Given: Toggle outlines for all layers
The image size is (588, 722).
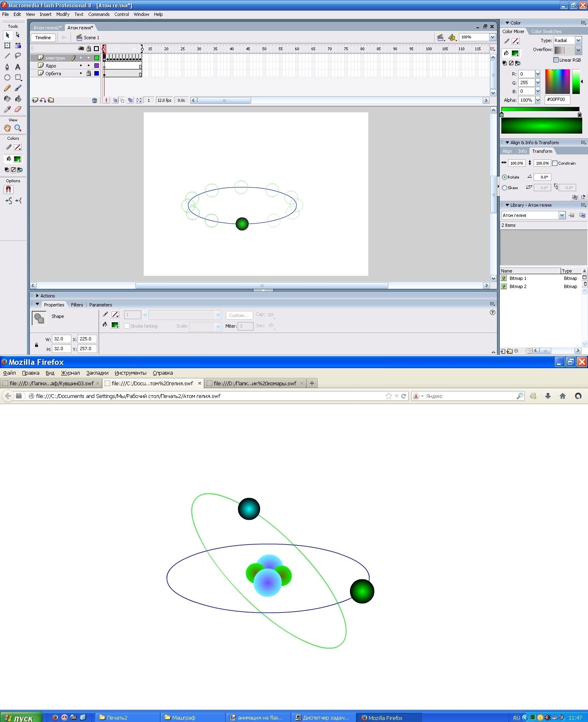Looking at the screenshot, I should (96, 49).
